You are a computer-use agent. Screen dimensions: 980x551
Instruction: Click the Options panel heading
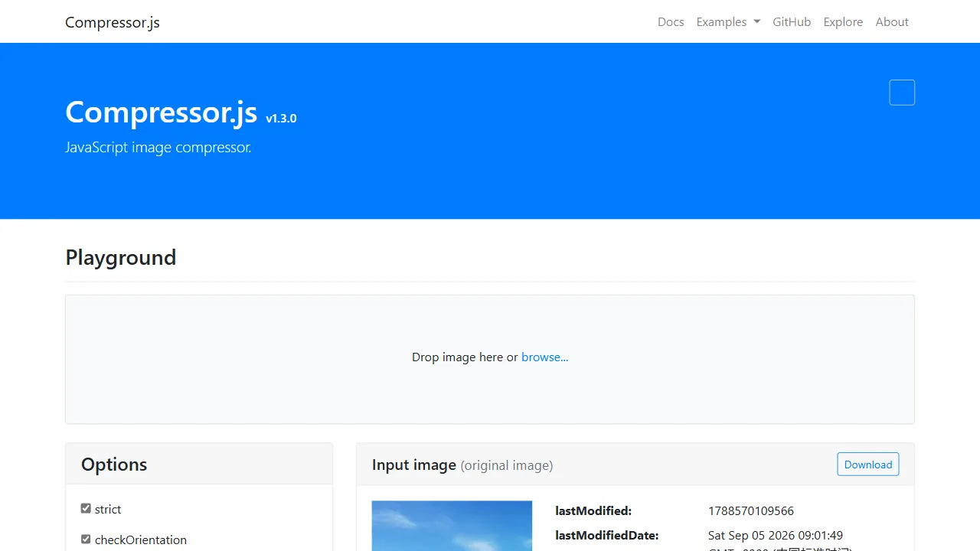coord(114,465)
